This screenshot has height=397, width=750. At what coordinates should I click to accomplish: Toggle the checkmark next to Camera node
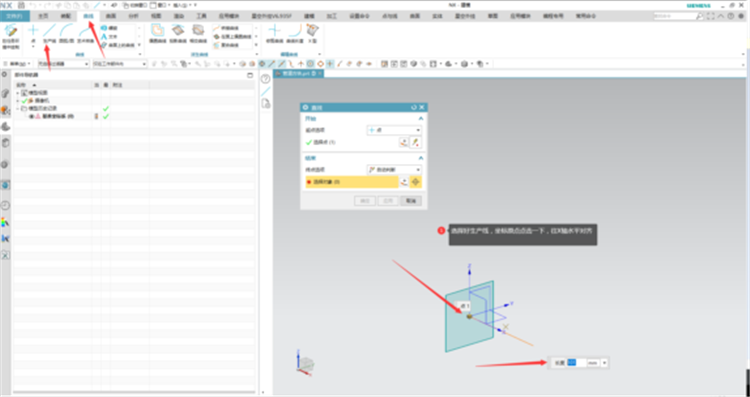click(24, 101)
